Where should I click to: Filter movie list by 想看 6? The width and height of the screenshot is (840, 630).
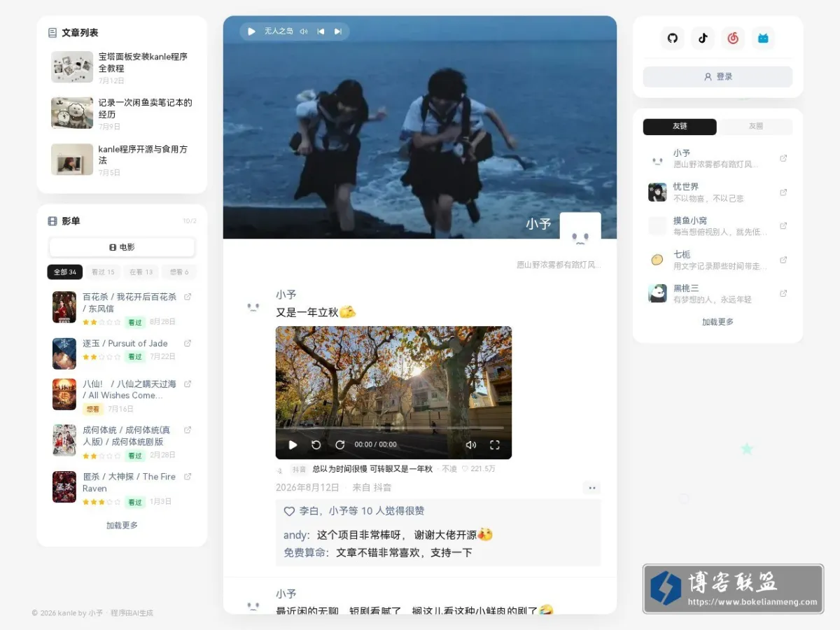[179, 272]
